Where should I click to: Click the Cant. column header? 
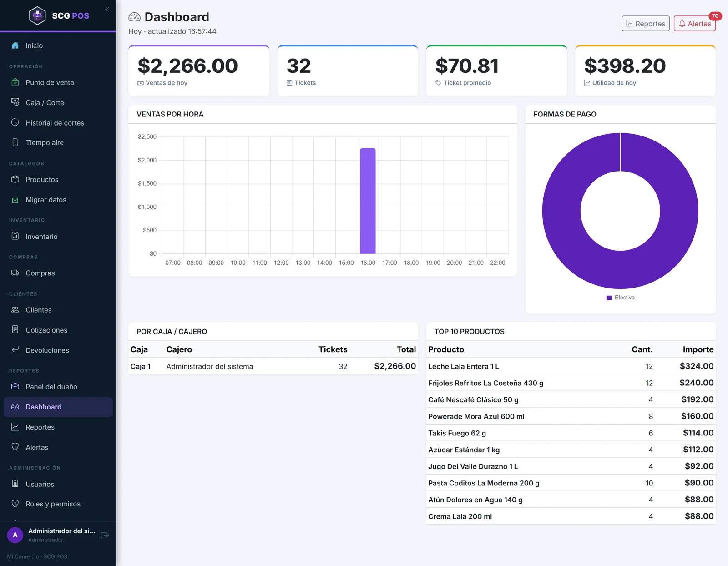(x=642, y=349)
